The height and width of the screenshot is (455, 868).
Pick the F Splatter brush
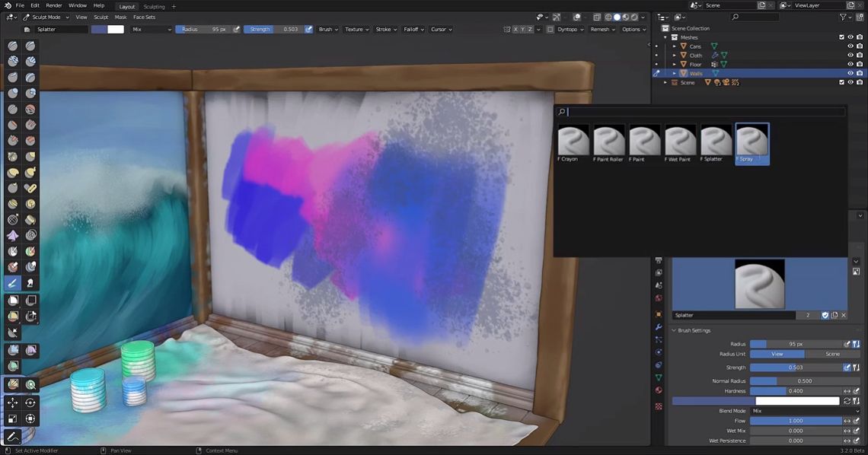pyautogui.click(x=715, y=143)
